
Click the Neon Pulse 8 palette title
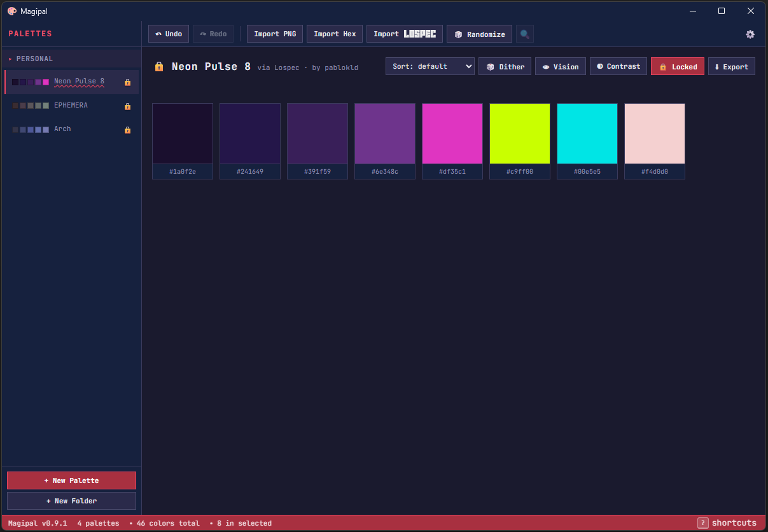[211, 66]
